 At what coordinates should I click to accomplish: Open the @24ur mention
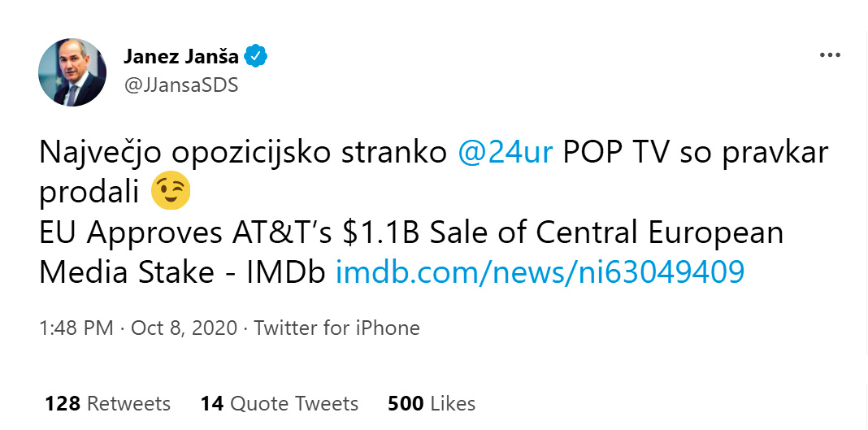pyautogui.click(x=506, y=154)
